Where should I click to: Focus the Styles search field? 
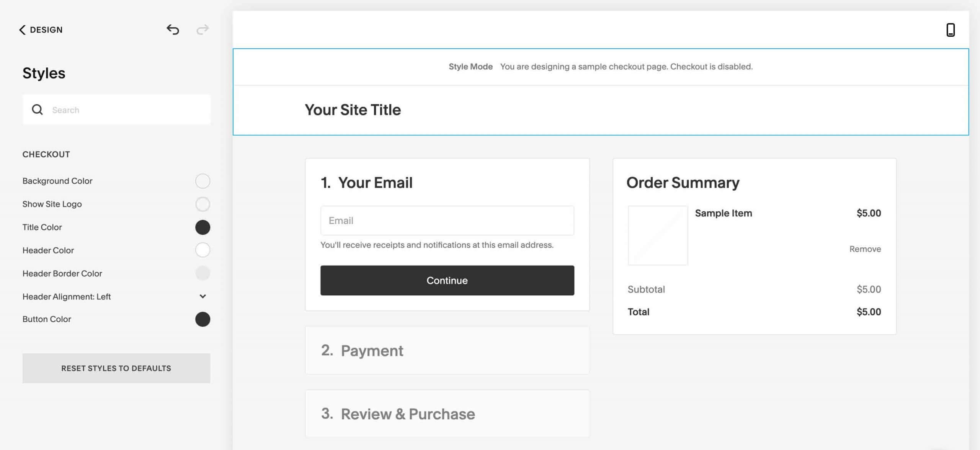[x=116, y=110]
